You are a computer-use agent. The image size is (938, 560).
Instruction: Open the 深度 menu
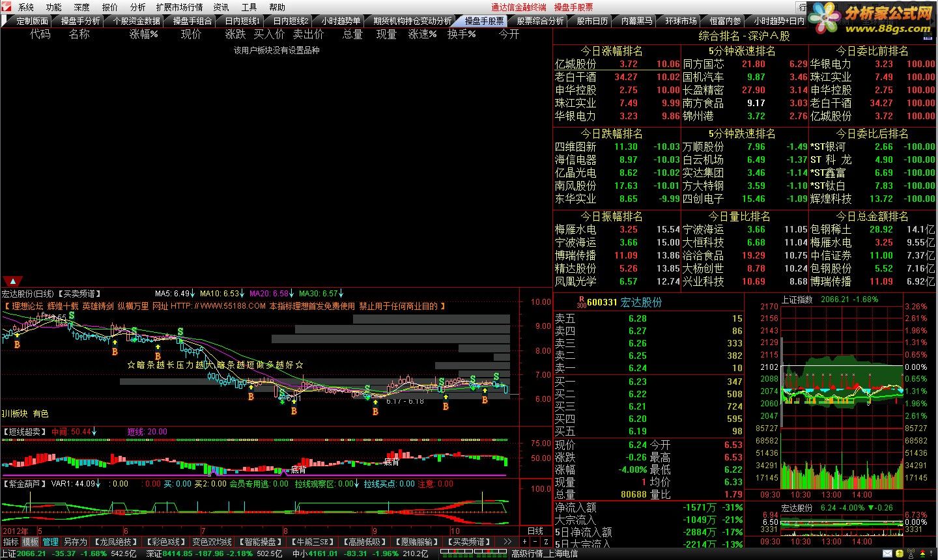[x=82, y=7]
